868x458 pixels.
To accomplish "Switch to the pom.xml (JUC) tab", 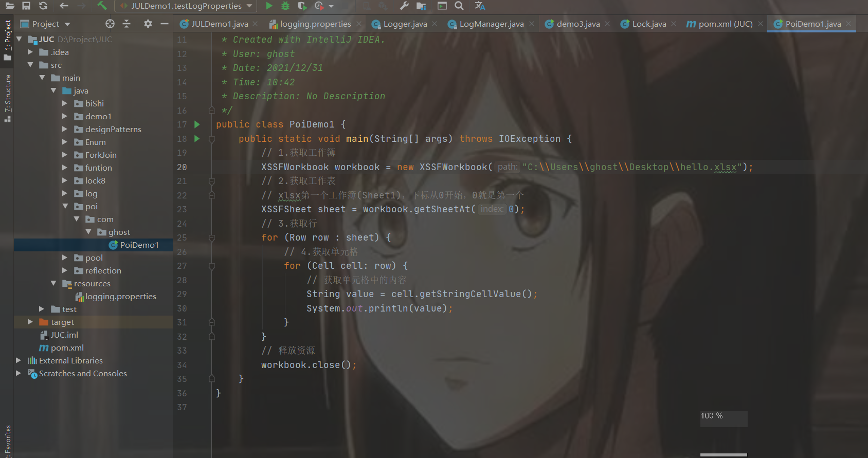I will coord(725,24).
